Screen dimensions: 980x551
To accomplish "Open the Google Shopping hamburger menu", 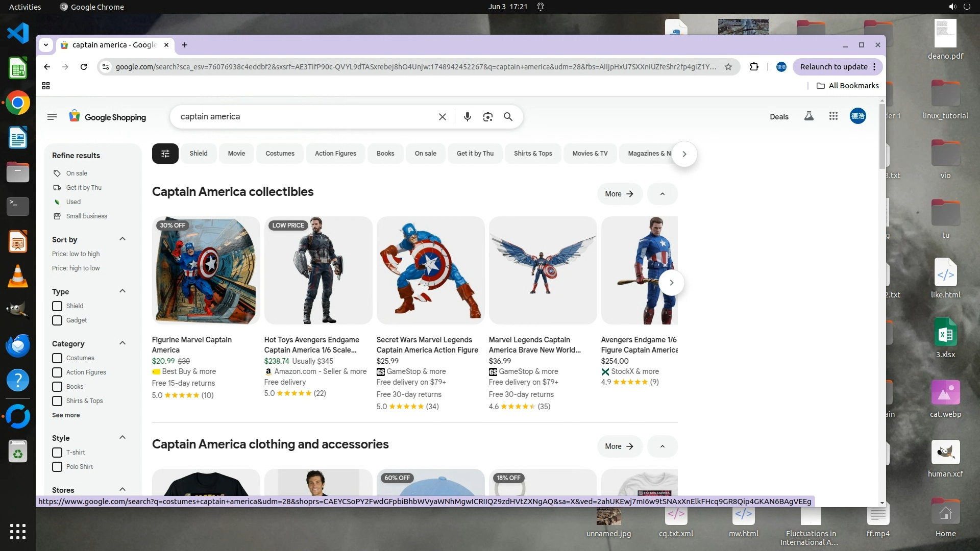I will (52, 117).
